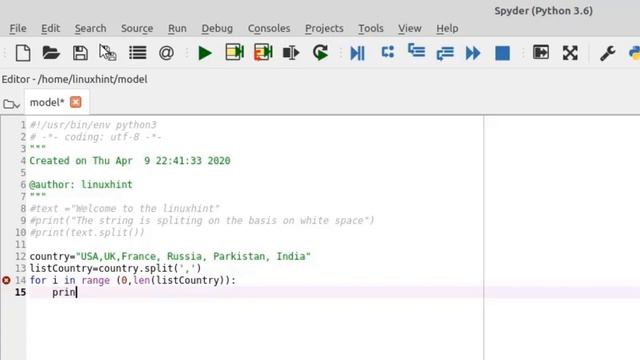The width and height of the screenshot is (640, 360).
Task: Re-run last script icon
Action: tap(320, 53)
